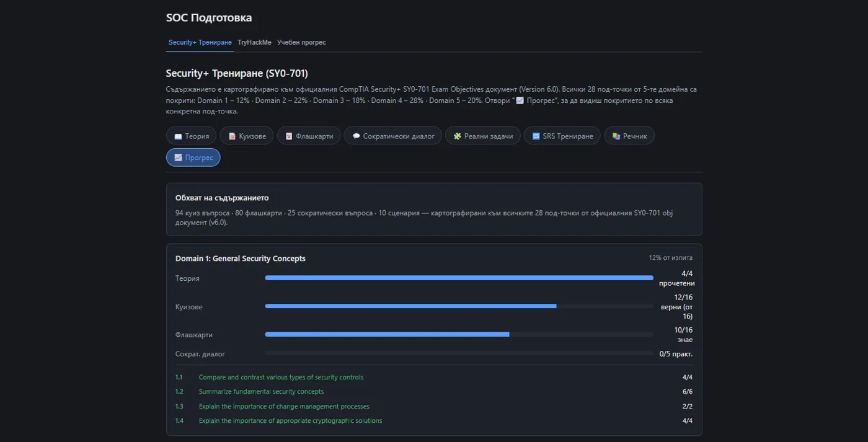This screenshot has height=442, width=868.
Task: Click the puzzle icon on Реални задачи
Action: pyautogui.click(x=457, y=136)
